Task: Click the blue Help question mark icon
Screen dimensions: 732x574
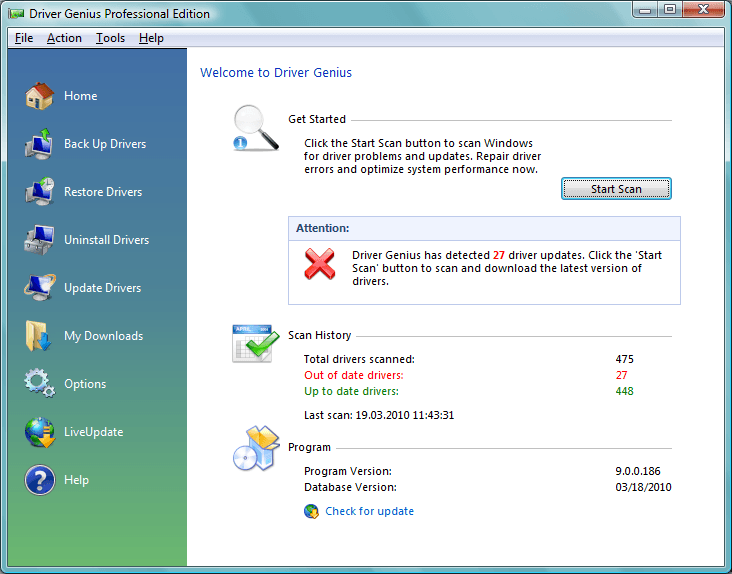Action: click(x=40, y=480)
